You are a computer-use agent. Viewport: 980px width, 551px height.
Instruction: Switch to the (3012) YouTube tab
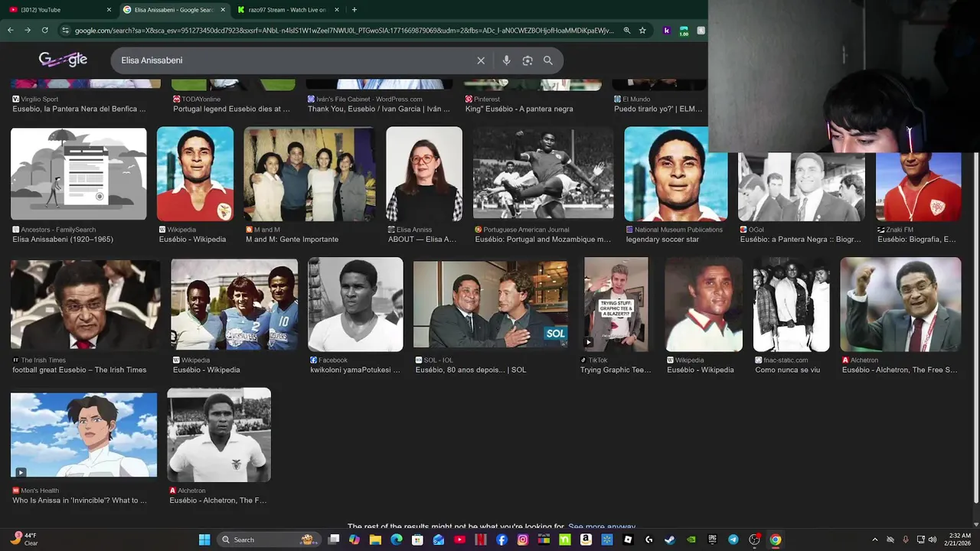pos(59,10)
